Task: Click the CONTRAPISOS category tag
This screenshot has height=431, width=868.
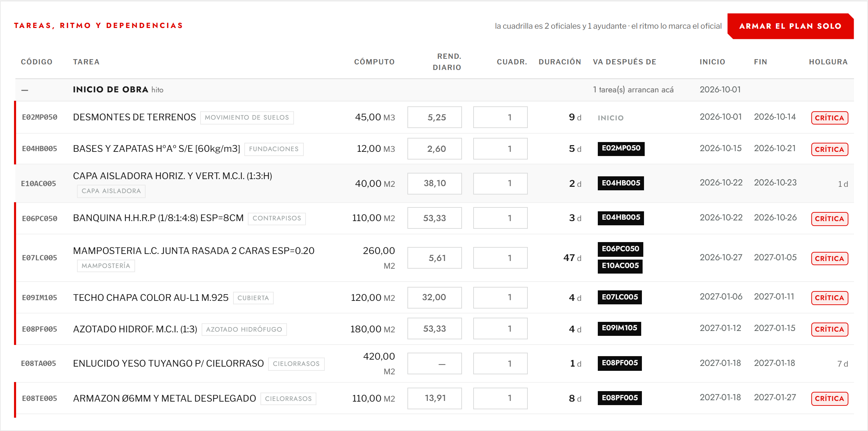Action: point(276,218)
